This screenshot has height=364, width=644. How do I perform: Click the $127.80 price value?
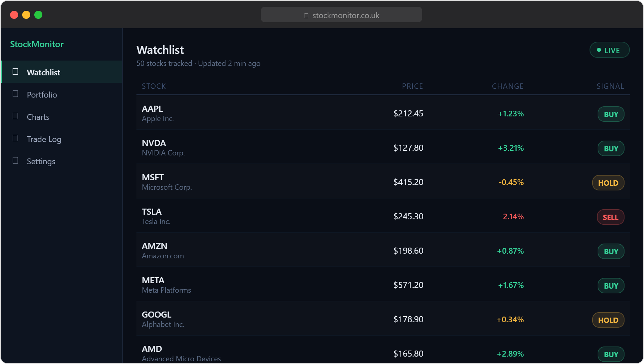pos(408,148)
